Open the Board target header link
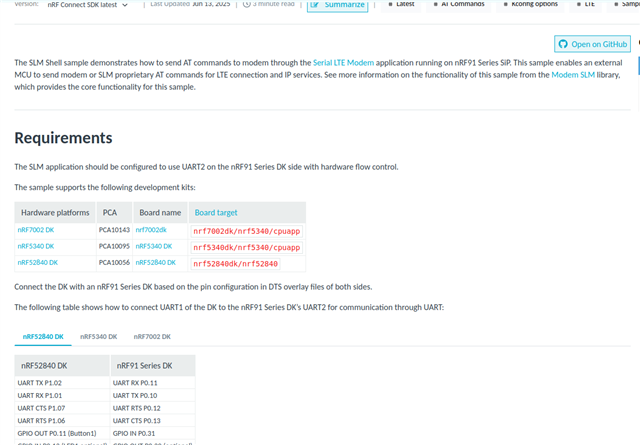Viewport: 640px width, 445px height. click(216, 213)
